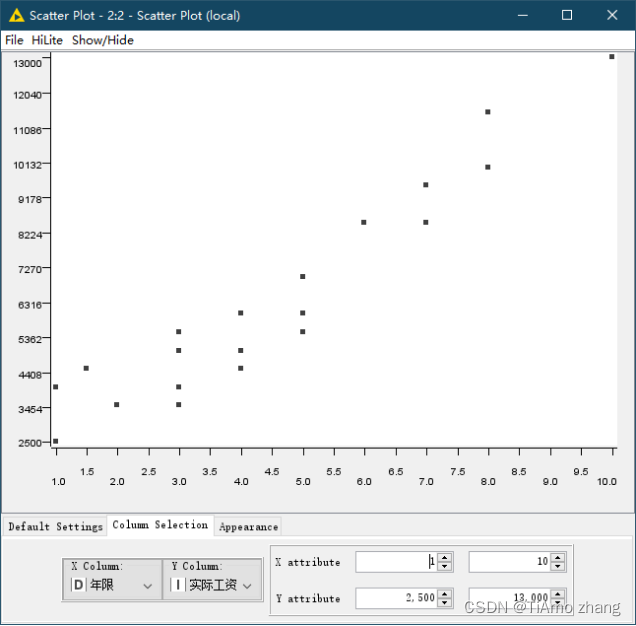This screenshot has width=636, height=626.
Task: Close the Scatter Plot window
Action: (x=612, y=15)
